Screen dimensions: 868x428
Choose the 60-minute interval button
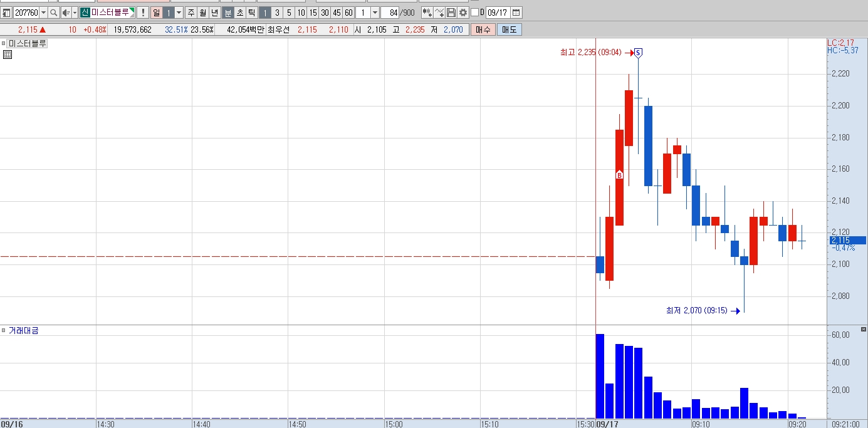(348, 13)
